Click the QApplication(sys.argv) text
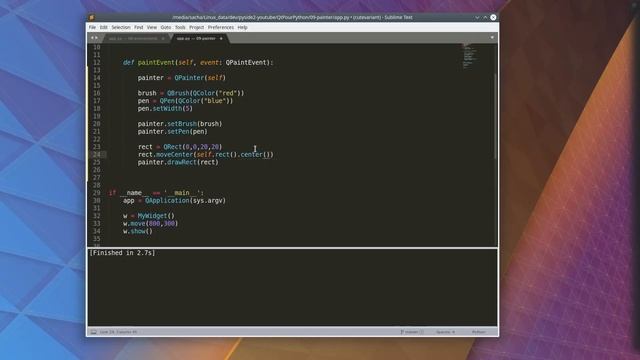Screen dimensions: 640x360 [x=185, y=200]
